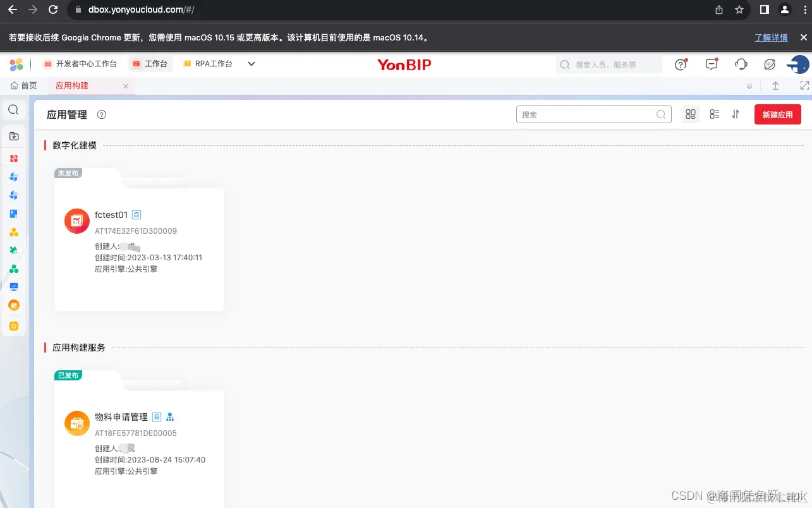Viewport: 812px width, 508px height.
Task: Toggle the Chrome side panel icon
Action: pyautogui.click(x=764, y=9)
